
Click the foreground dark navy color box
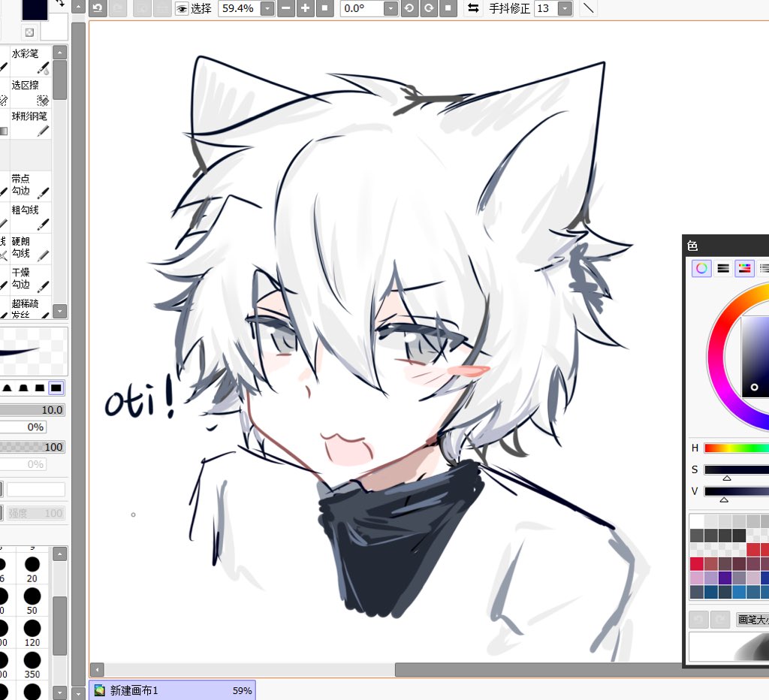point(35,10)
